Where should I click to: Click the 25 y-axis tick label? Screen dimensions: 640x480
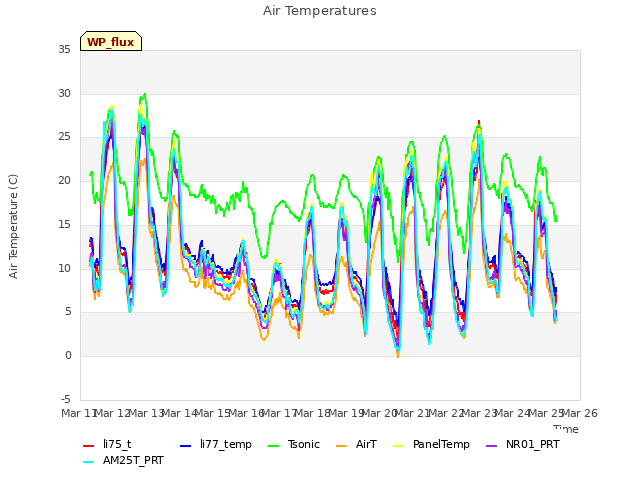point(64,137)
